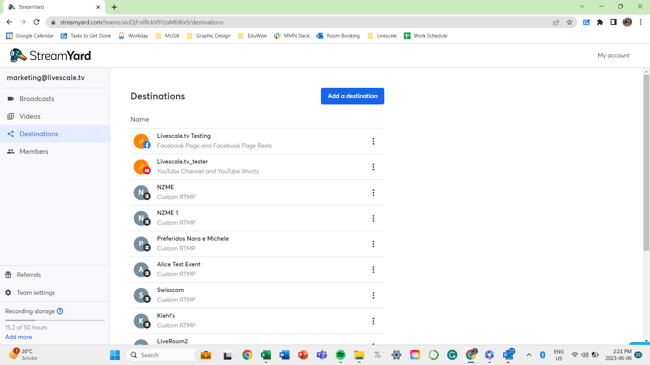The image size is (650, 365).
Task: Open options menu for Kiehl's
Action: 373,321
